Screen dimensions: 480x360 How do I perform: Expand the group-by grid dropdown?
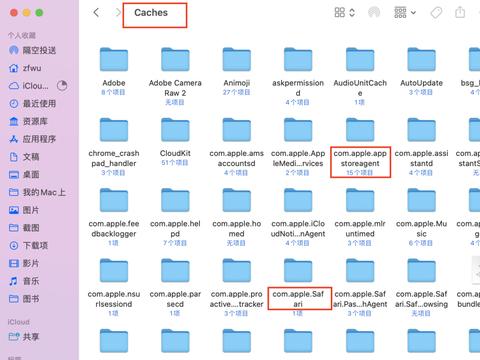click(x=405, y=13)
